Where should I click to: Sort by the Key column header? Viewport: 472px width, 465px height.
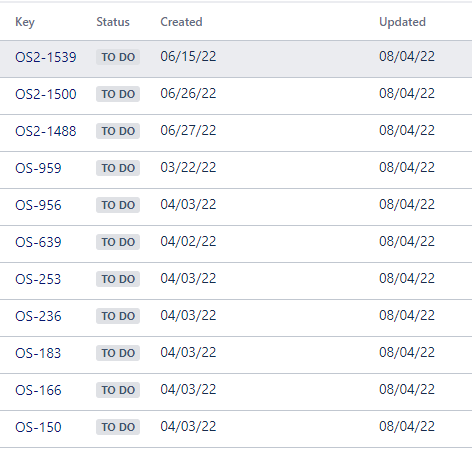tap(25, 22)
